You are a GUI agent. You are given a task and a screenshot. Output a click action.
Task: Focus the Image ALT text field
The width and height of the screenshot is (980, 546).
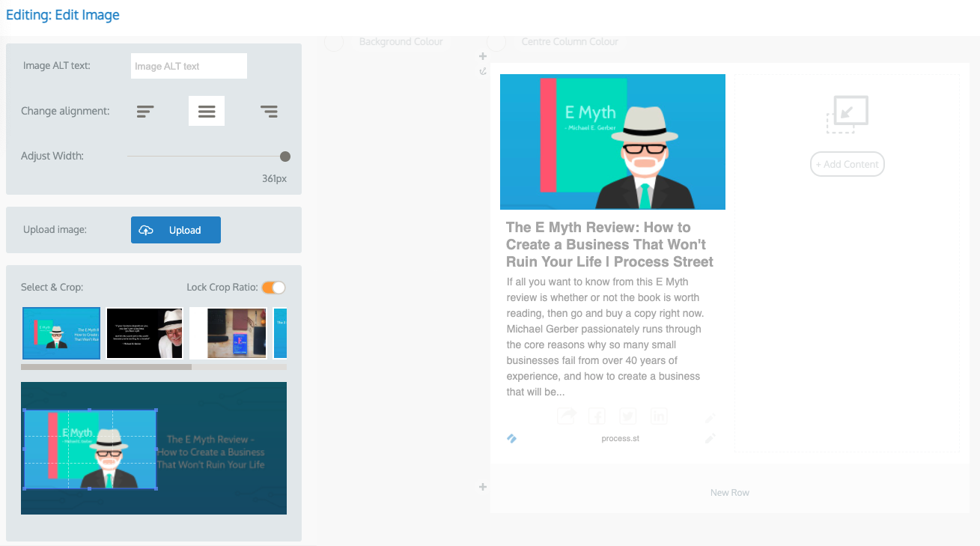point(189,66)
